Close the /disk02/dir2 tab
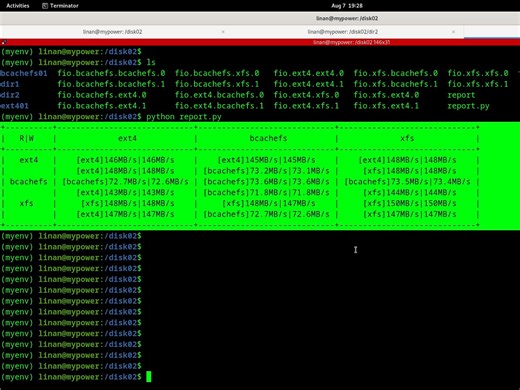The image size is (520, 390). [x=453, y=32]
